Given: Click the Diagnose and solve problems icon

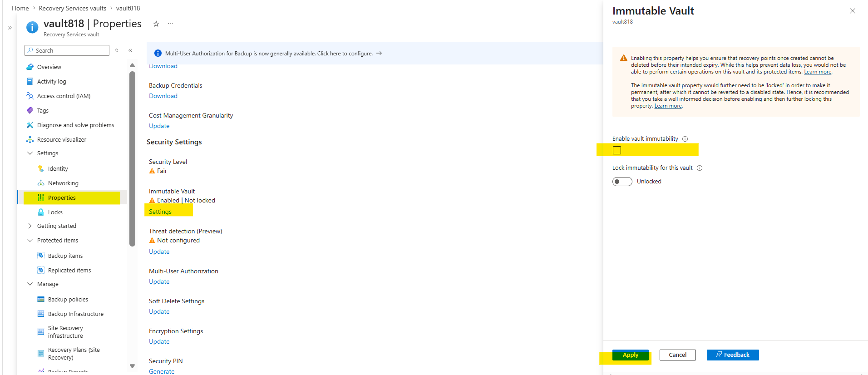Looking at the screenshot, I should click(x=30, y=125).
